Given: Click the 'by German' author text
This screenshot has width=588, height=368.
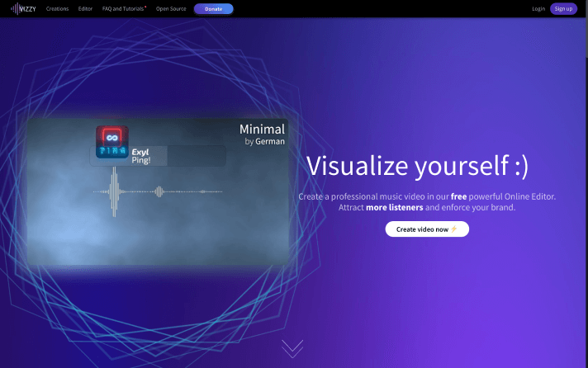Looking at the screenshot, I should pyautogui.click(x=265, y=141).
